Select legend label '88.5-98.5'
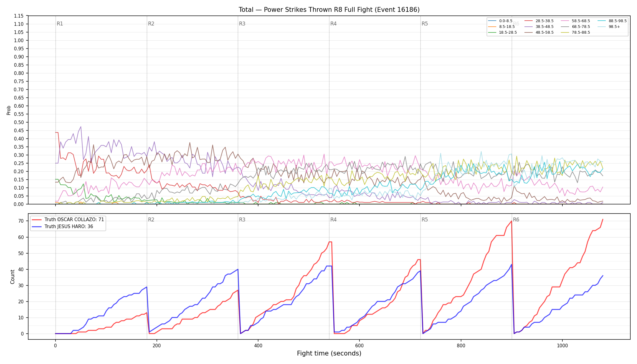The height and width of the screenshot is (364, 637). 618,21
